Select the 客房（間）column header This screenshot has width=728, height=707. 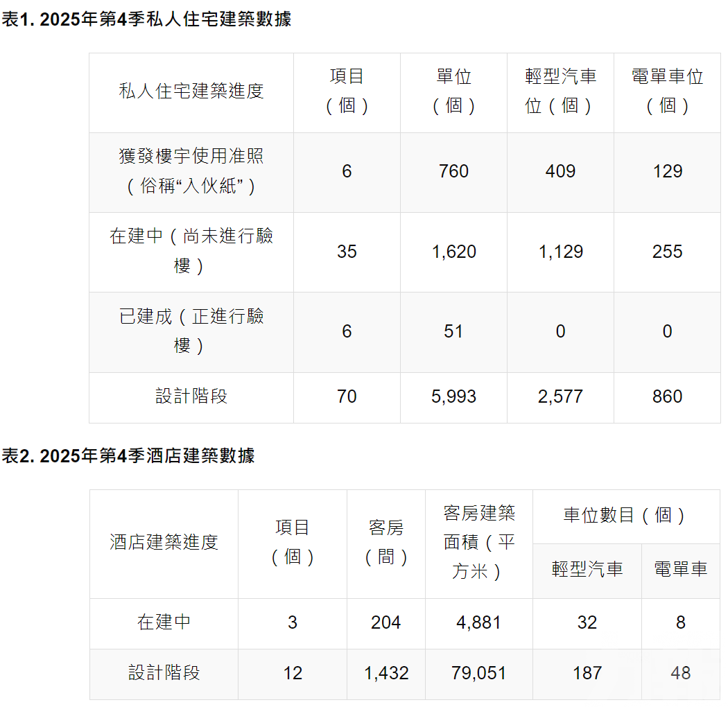[x=385, y=543]
